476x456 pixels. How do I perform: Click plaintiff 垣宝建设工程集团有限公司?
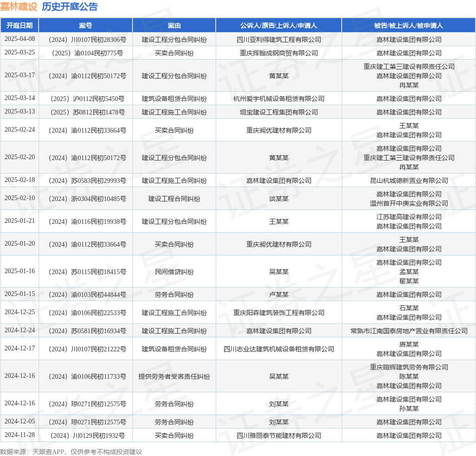[x=279, y=113]
